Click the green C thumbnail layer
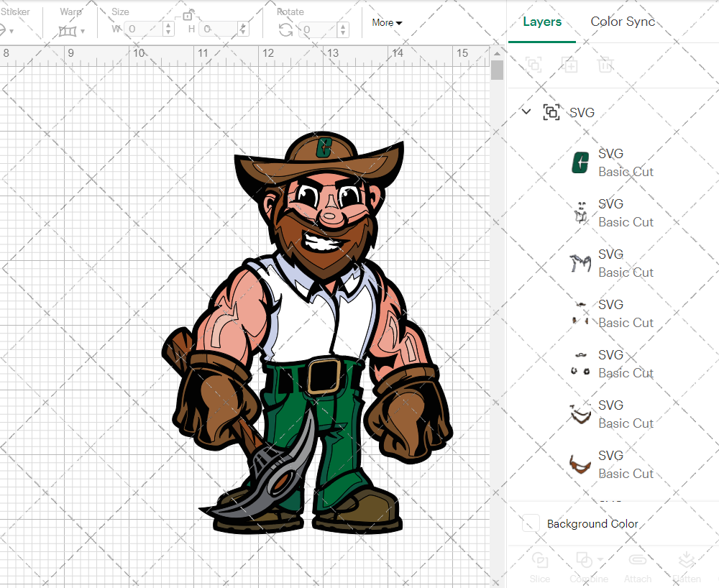The height and width of the screenshot is (588, 719). (580, 162)
